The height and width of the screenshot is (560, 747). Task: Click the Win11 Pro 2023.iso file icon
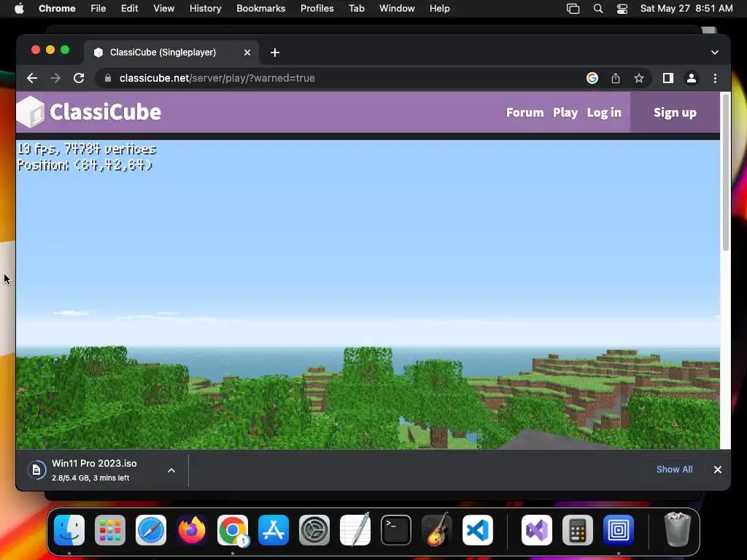(36, 470)
